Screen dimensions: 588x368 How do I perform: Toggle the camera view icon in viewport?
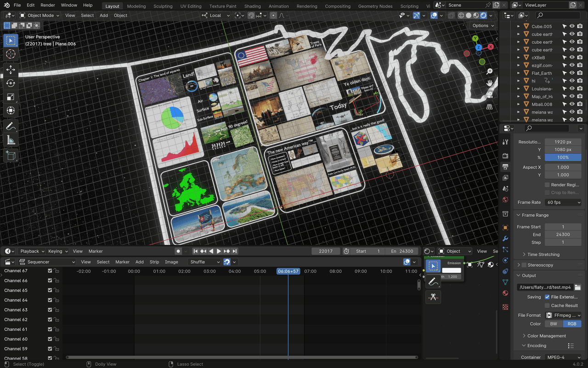pyautogui.click(x=489, y=95)
